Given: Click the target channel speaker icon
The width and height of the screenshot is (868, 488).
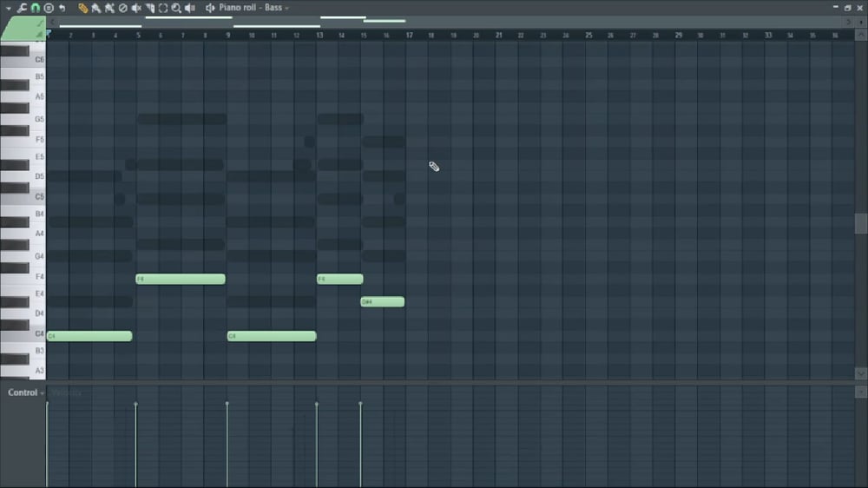Looking at the screenshot, I should click(x=210, y=8).
